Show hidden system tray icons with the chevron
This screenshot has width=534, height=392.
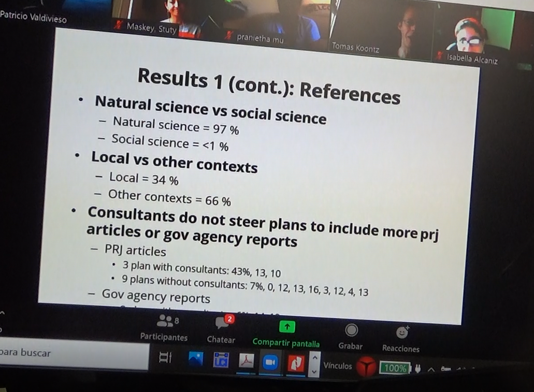tap(431, 369)
